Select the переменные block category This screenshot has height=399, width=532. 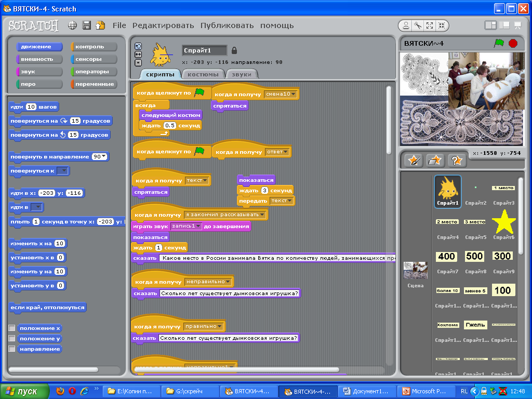[94, 84]
